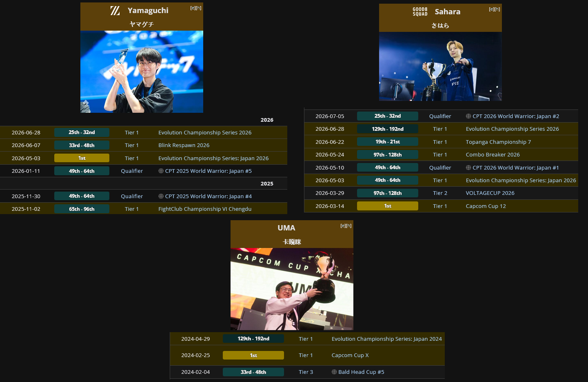588x382 pixels.
Task: Open Evolution Championship Series: Japan 2026 under Yamaguchi
Action: (213, 158)
